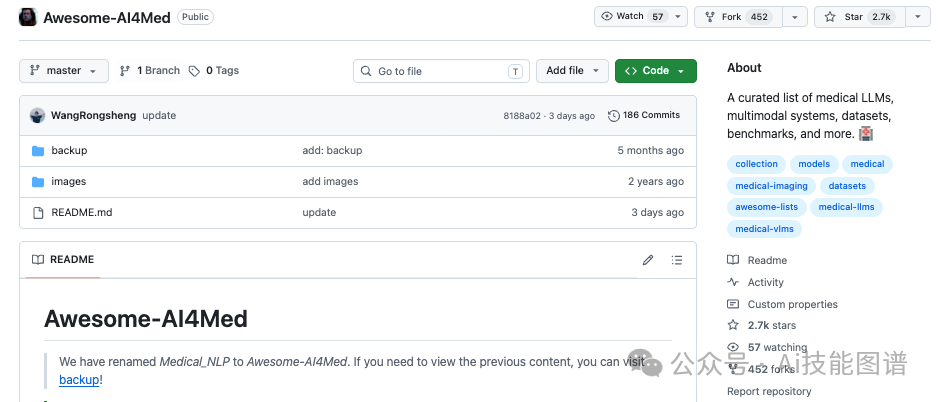Open the README outline list icon
This screenshot has width=938, height=402.
677,260
